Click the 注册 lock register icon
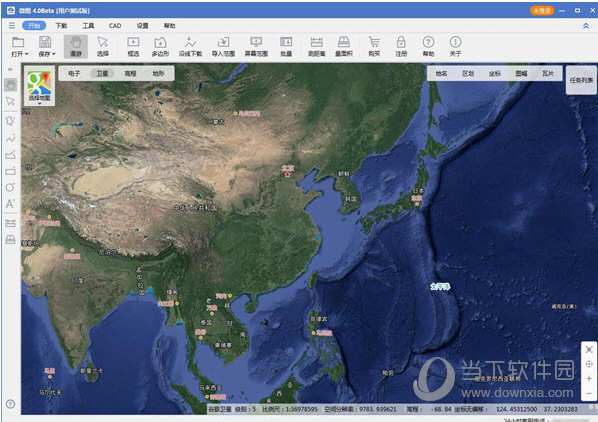 click(401, 42)
